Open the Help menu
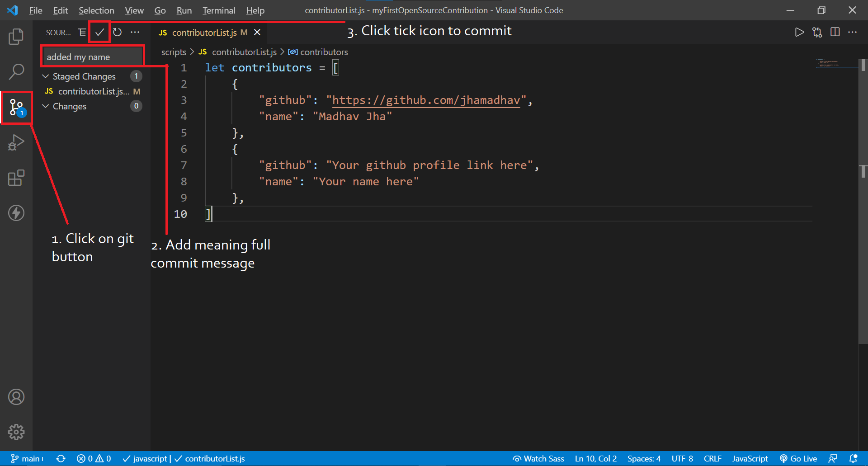The image size is (868, 466). tap(255, 10)
